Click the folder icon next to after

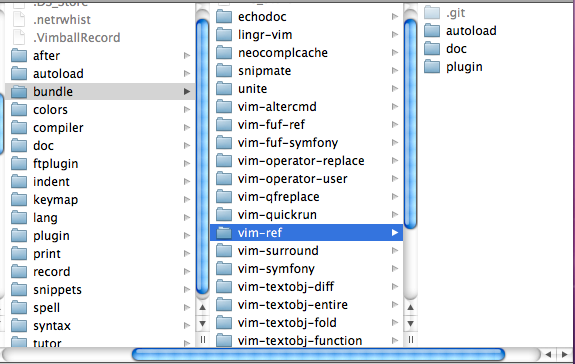pos(19,55)
